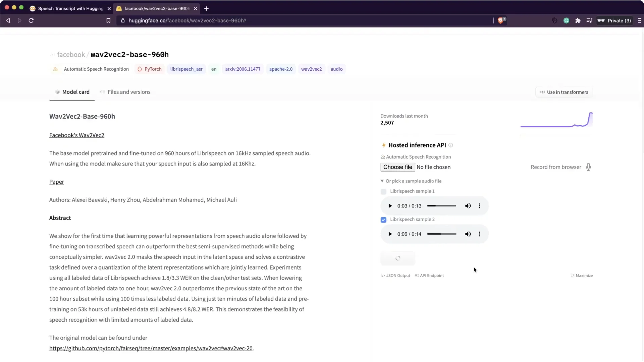Viewport: 644px width, 362px height.
Task: Reload the current page
Action: pyautogui.click(x=31, y=20)
